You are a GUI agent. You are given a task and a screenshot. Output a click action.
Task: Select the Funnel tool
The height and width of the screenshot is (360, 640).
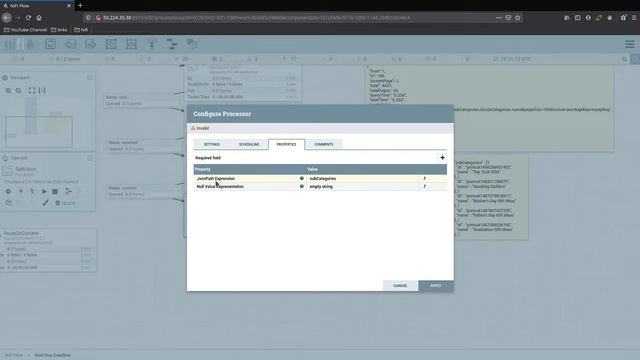151,44
